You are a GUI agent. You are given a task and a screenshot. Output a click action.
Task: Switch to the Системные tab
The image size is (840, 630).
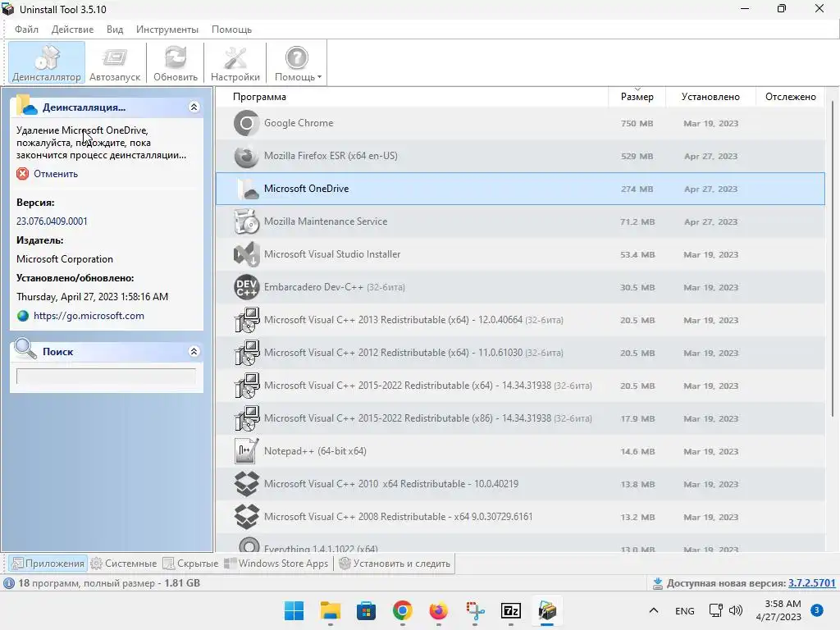pyautogui.click(x=124, y=564)
